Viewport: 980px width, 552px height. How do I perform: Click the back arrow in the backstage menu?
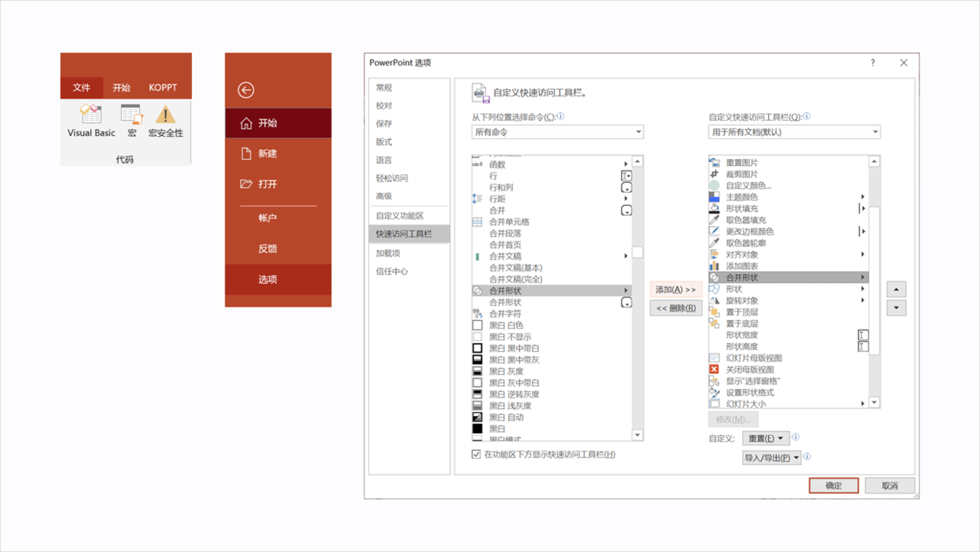[246, 90]
